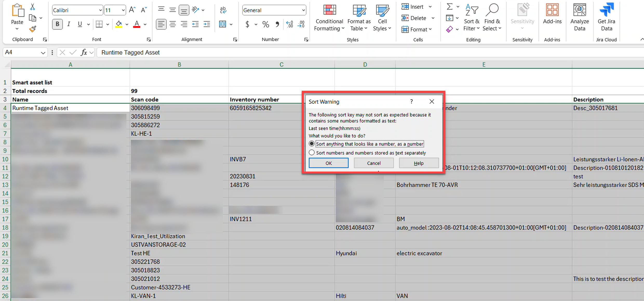Expand the Name Box dropdown arrow
644x301 pixels.
pos(43,53)
